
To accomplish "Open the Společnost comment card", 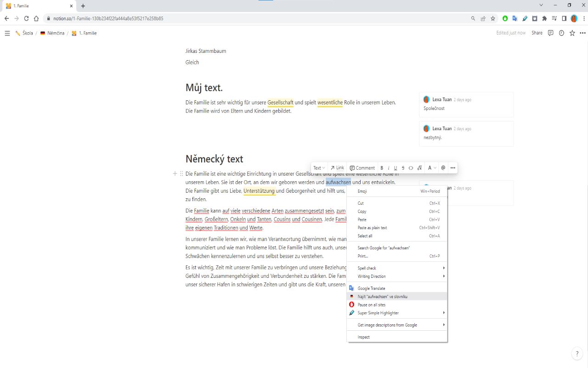I will [x=466, y=104].
